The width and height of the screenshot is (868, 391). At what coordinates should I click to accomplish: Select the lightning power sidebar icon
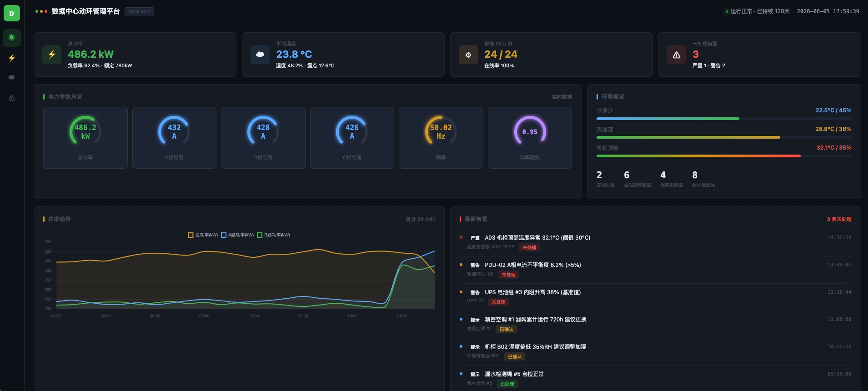(12, 58)
